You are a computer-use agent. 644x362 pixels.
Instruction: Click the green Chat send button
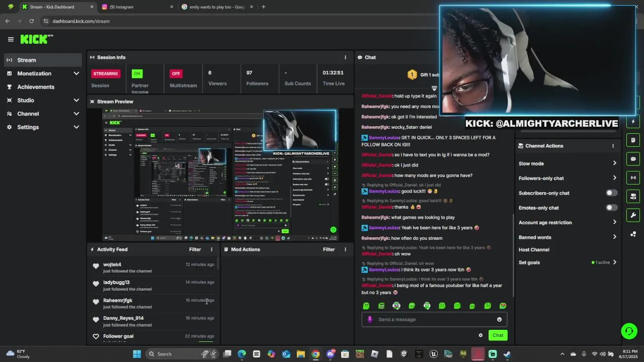pyautogui.click(x=498, y=335)
